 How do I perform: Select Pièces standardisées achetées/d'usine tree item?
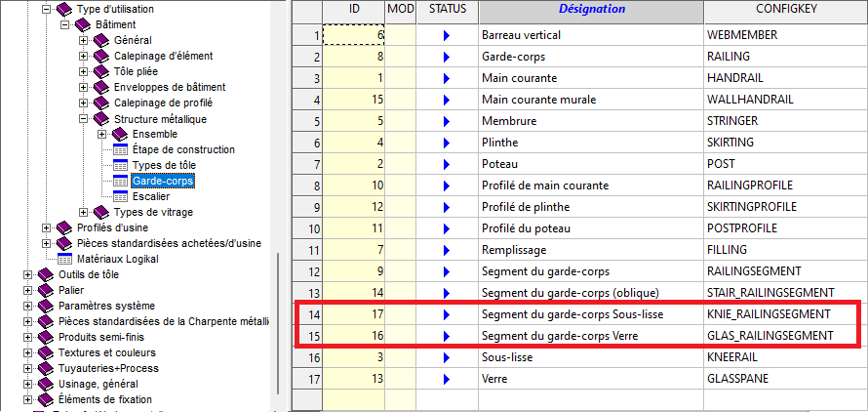coord(169,243)
